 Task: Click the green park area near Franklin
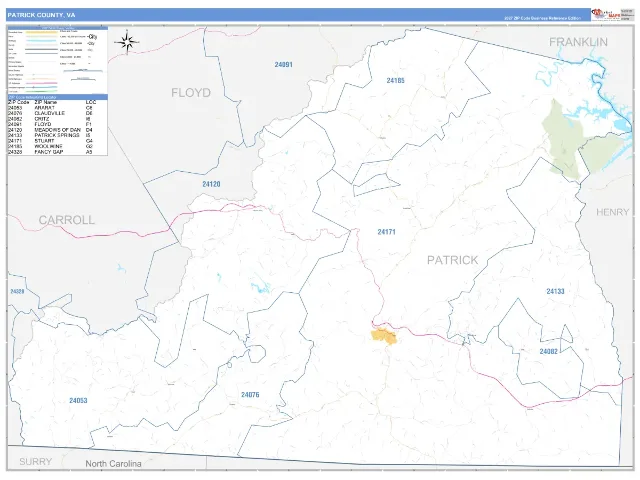pos(564,139)
